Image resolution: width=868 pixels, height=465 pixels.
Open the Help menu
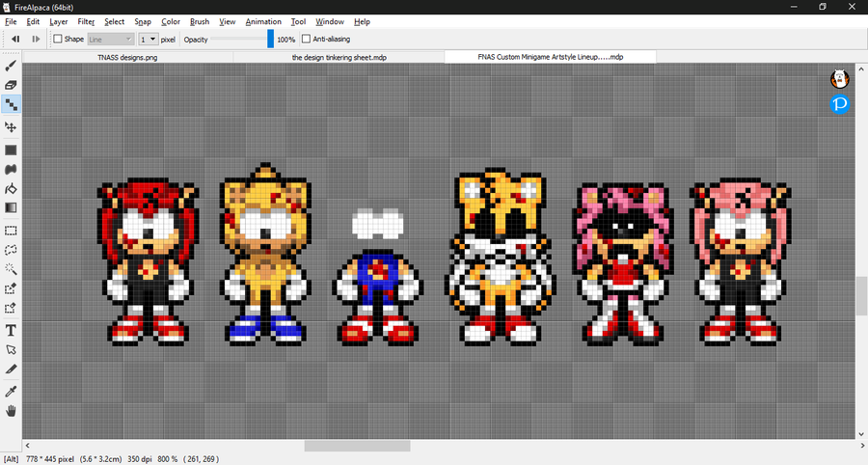pyautogui.click(x=362, y=21)
